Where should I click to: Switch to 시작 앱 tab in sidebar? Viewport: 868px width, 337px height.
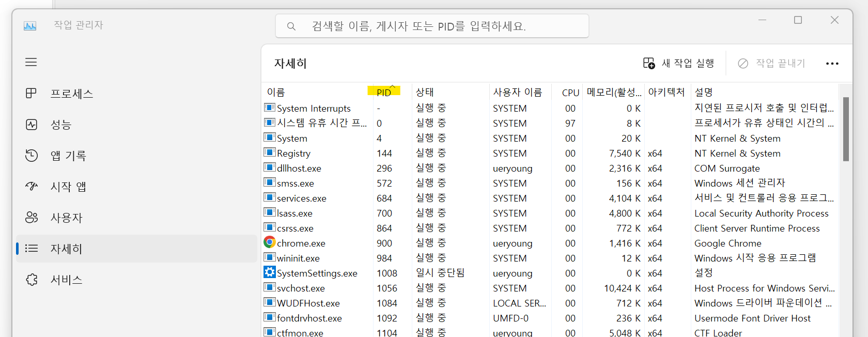(136, 187)
